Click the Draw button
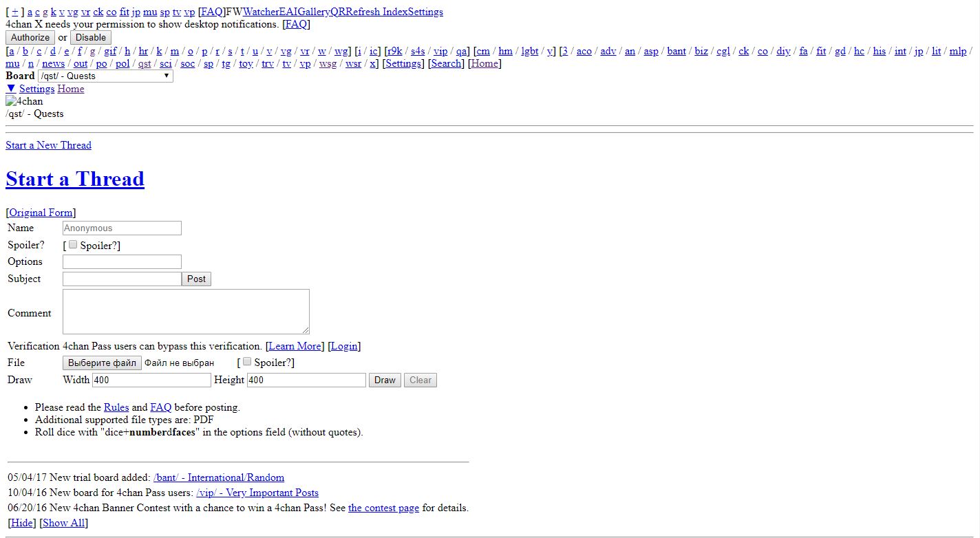The height and width of the screenshot is (538, 980). click(x=385, y=380)
